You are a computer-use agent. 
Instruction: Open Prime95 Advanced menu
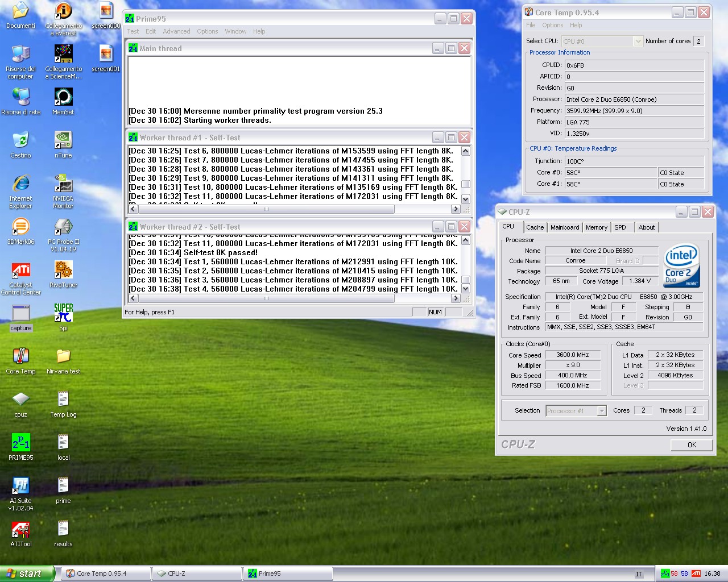pyautogui.click(x=176, y=31)
